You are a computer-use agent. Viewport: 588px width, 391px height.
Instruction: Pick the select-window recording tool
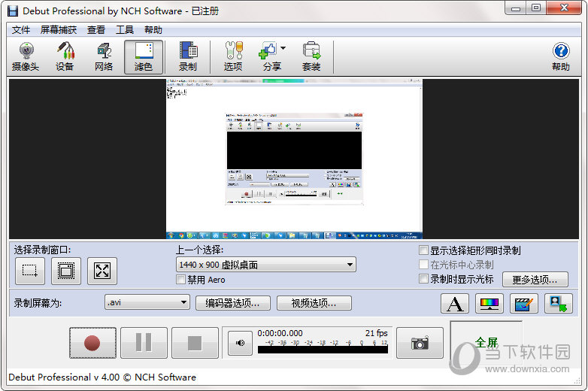(x=66, y=271)
